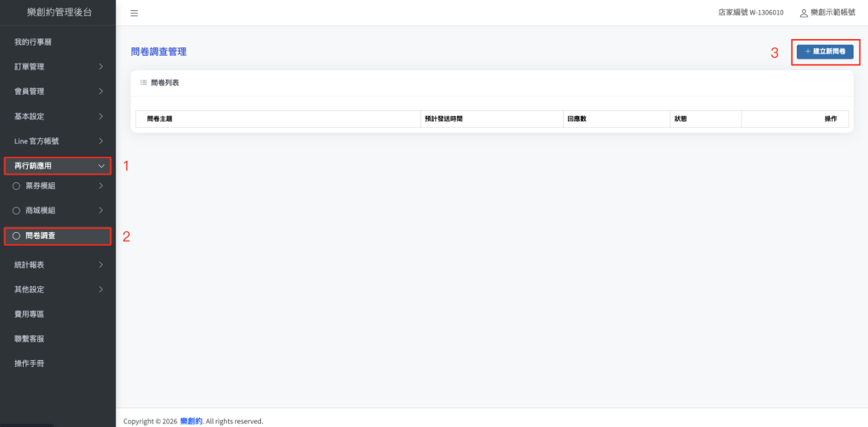Select the circle icon beside 問卷調查

tap(16, 236)
